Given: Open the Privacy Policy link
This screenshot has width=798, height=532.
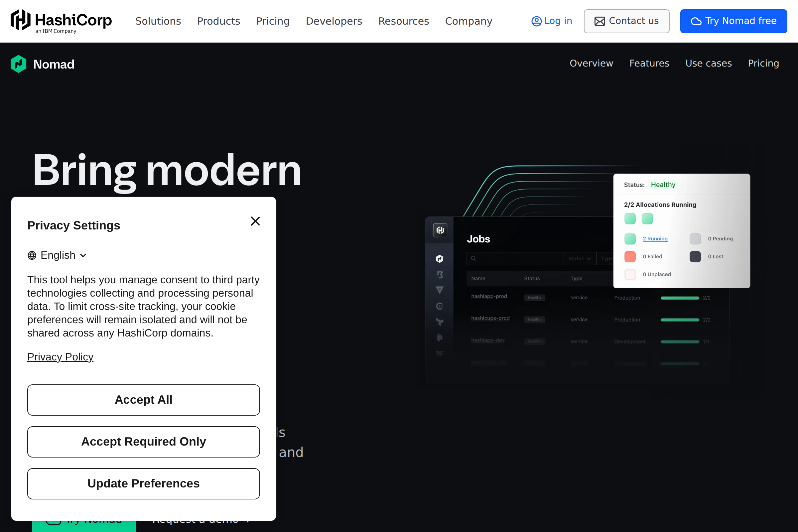Looking at the screenshot, I should (x=61, y=357).
